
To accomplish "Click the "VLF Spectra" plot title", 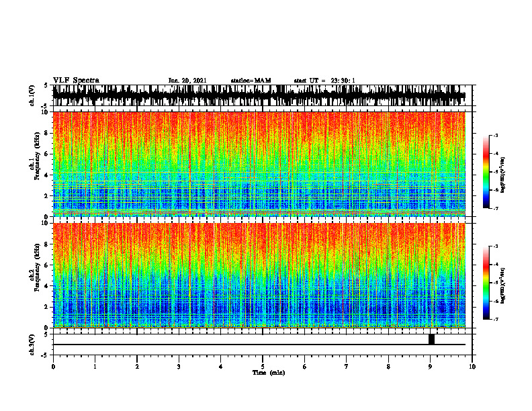I will click(76, 80).
